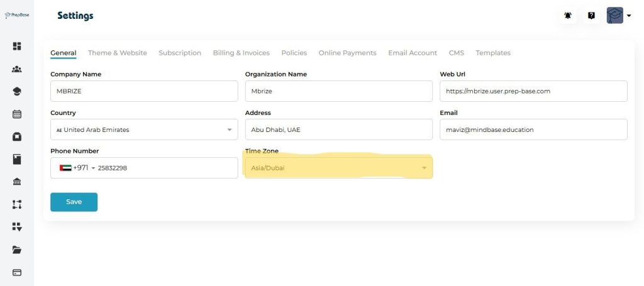This screenshot has height=286, width=644.
Task: Open the folder icon in sidebar
Action: pos(17,250)
